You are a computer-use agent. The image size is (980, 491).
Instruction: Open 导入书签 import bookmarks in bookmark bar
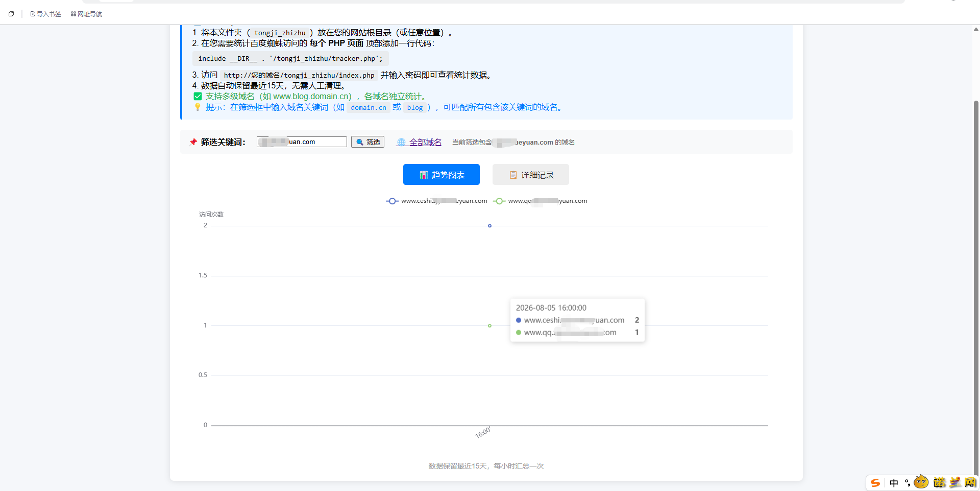click(x=45, y=14)
